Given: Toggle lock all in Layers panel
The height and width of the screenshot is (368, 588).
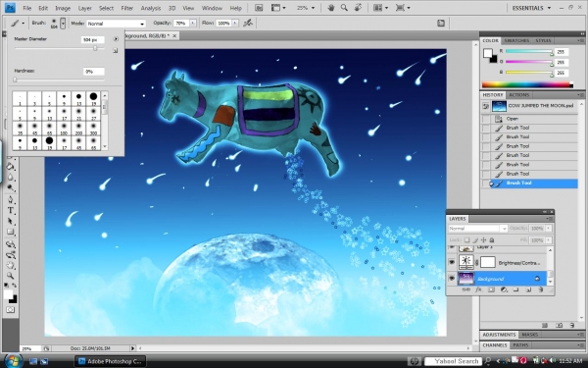Looking at the screenshot, I should tap(492, 240).
